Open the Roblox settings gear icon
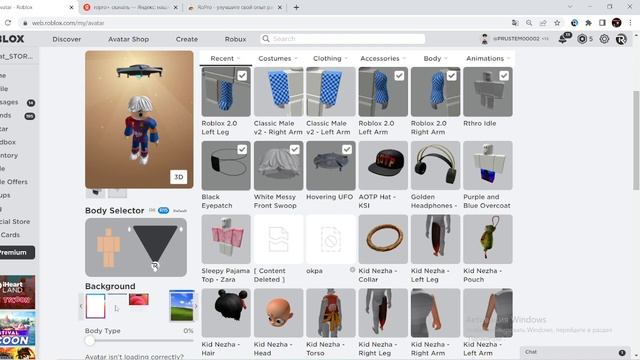 tap(604, 39)
